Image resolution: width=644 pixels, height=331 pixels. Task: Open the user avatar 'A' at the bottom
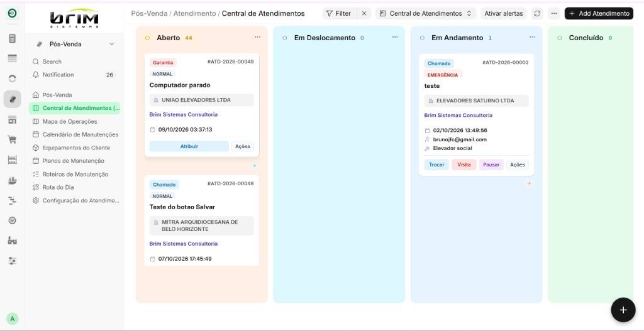13,318
